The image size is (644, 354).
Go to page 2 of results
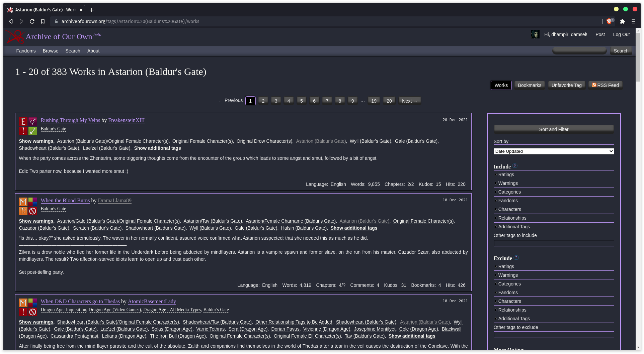point(263,101)
